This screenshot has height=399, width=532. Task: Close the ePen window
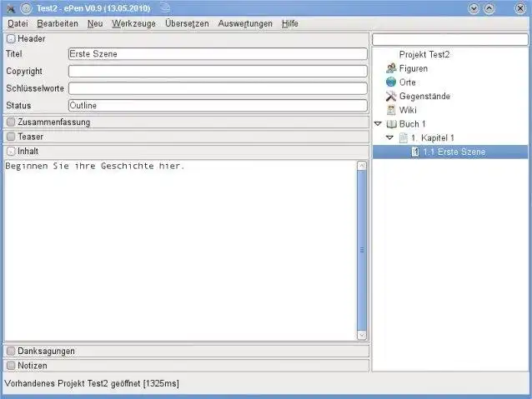(519, 8)
